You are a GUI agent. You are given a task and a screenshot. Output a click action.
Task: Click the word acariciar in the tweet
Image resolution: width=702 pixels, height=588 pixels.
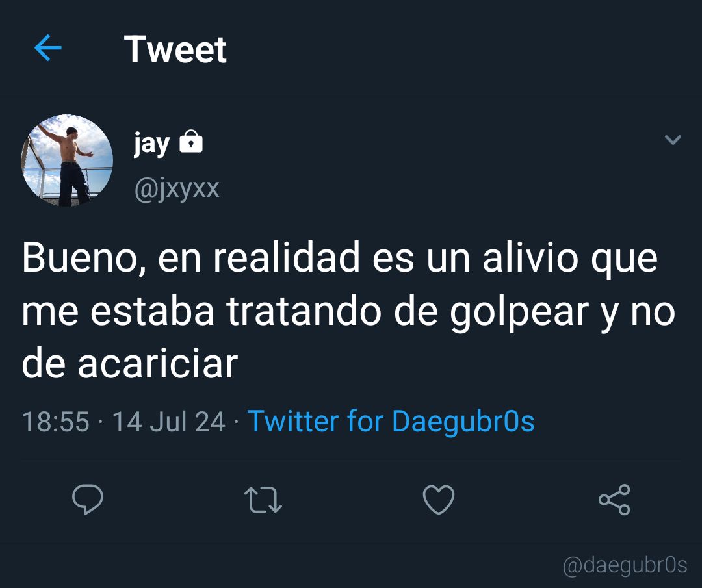pos(157,364)
